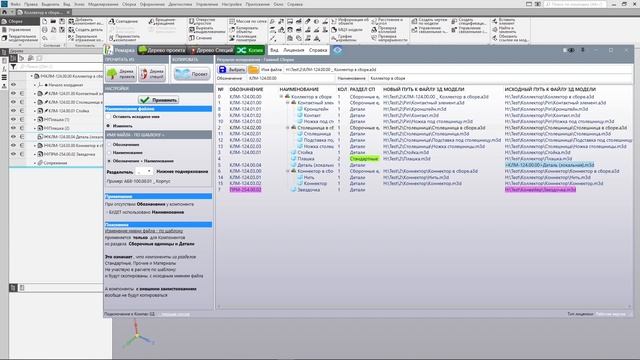Click the Применить button with green checkmark

(158, 100)
